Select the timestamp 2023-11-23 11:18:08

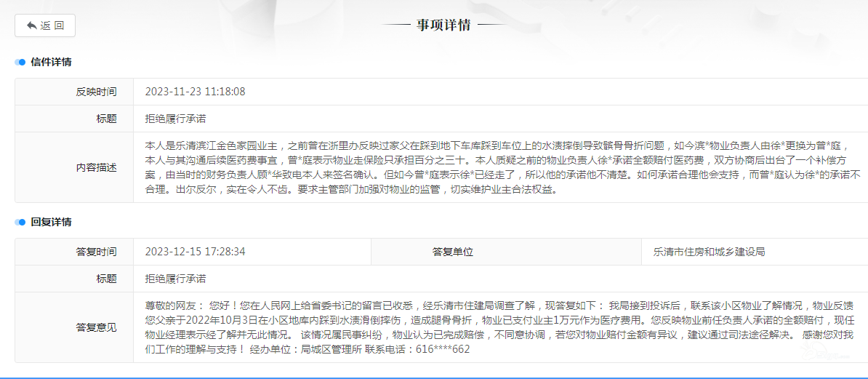195,92
